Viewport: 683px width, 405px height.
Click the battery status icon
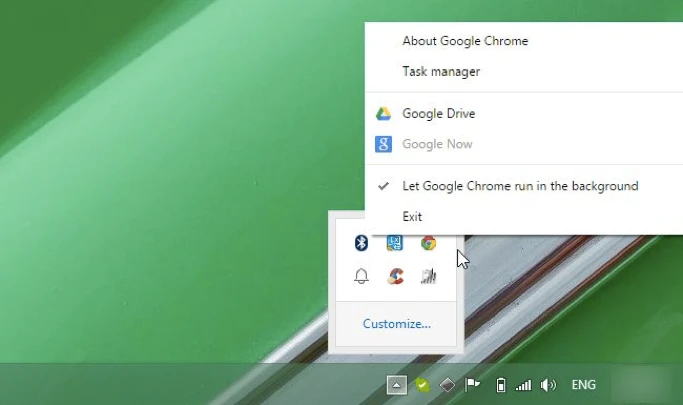click(501, 385)
